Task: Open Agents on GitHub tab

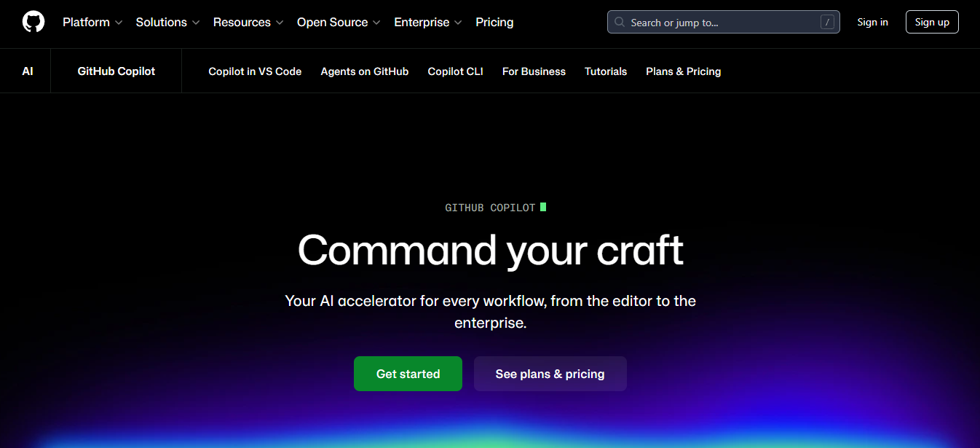Action: (365, 71)
